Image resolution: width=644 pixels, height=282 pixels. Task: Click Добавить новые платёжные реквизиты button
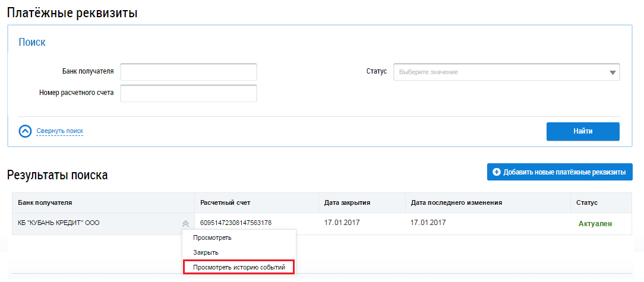[x=559, y=172]
